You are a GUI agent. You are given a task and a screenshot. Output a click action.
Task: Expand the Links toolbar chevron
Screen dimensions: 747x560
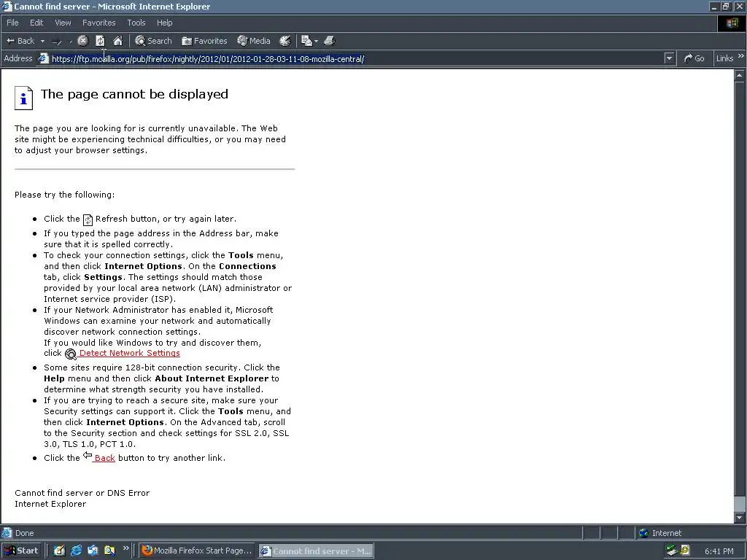[741, 56]
